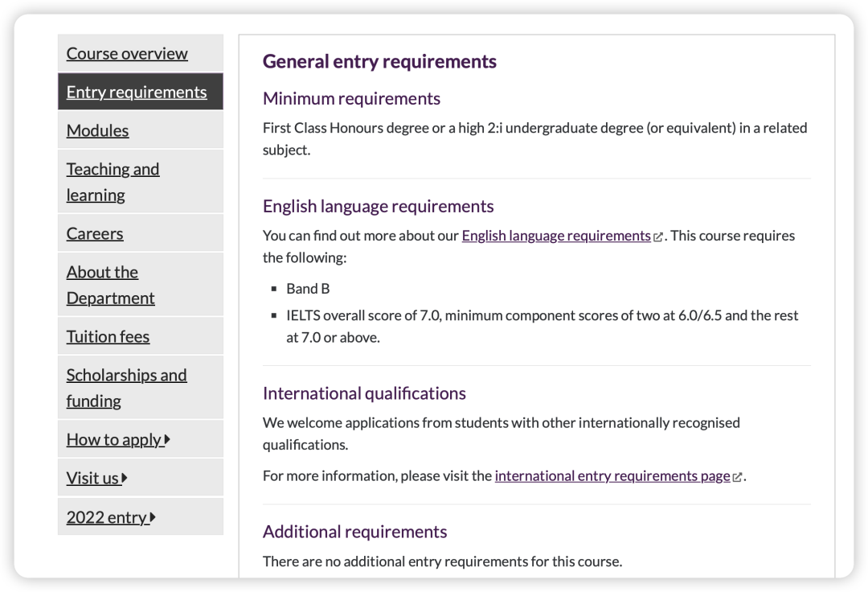Click the International qualifications heading
Viewport: 868px width, 592px height.
[x=364, y=393]
